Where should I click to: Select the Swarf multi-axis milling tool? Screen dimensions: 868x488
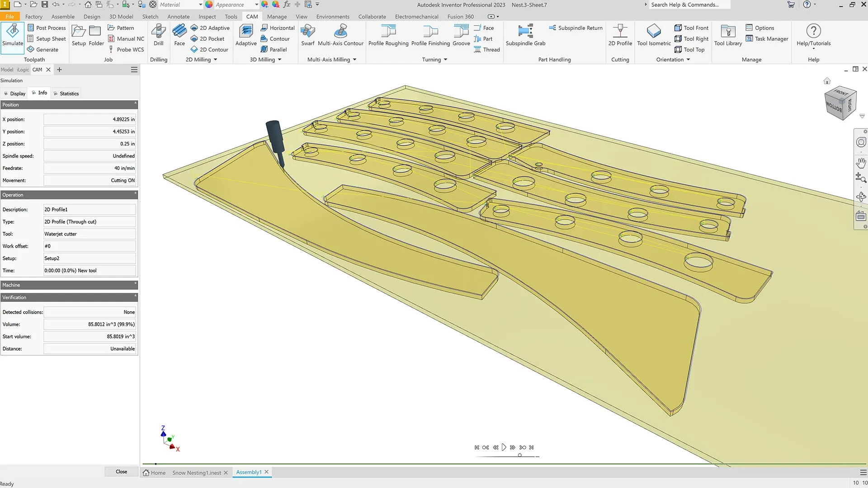point(307,35)
